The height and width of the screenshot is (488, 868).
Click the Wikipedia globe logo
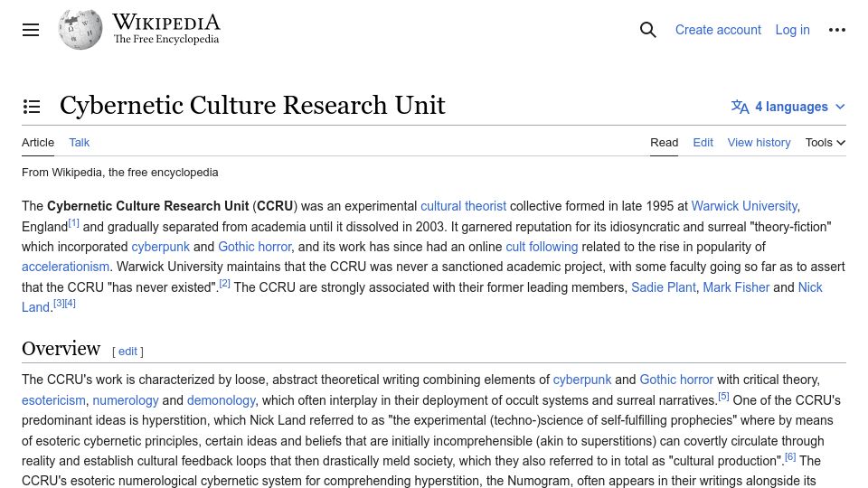pyautogui.click(x=80, y=29)
